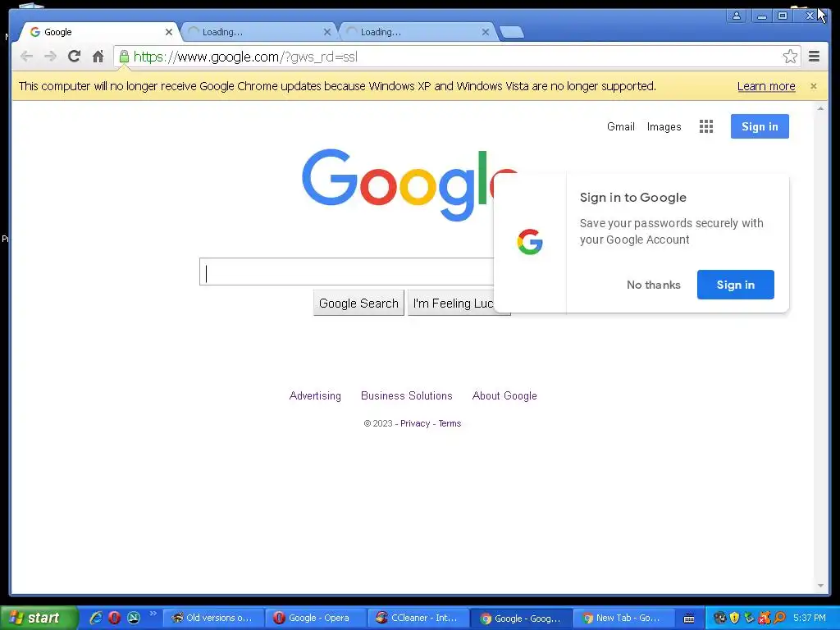Viewport: 840px width, 630px height.
Task: Click the green padlock security icon
Action: click(124, 57)
